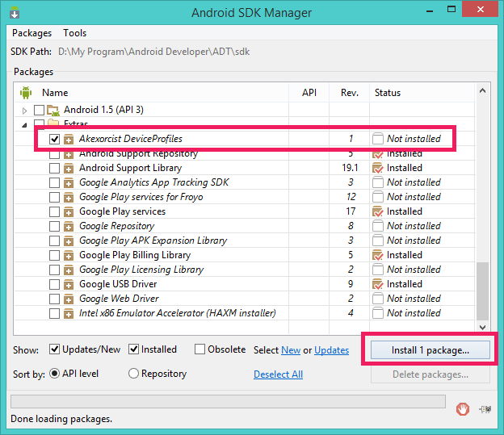Check the Android 1.5 (API 3) checkbox
Screen dimensions: 504x435
pyautogui.click(x=39, y=110)
